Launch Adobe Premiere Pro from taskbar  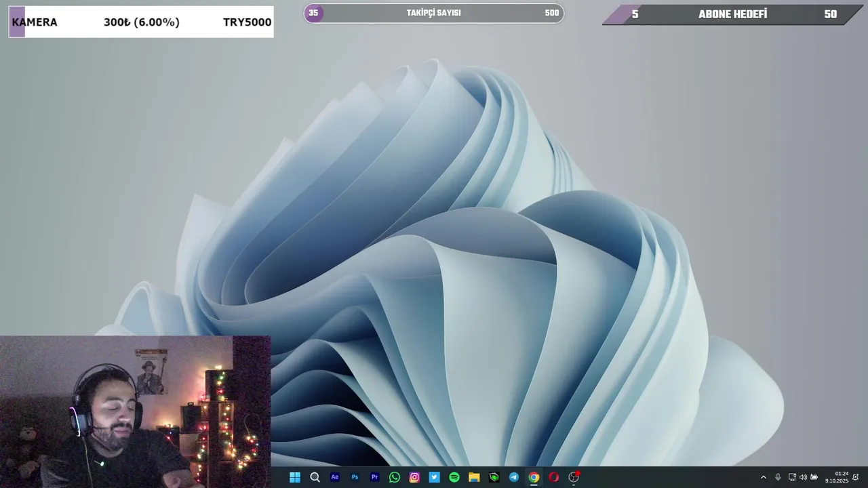click(374, 477)
